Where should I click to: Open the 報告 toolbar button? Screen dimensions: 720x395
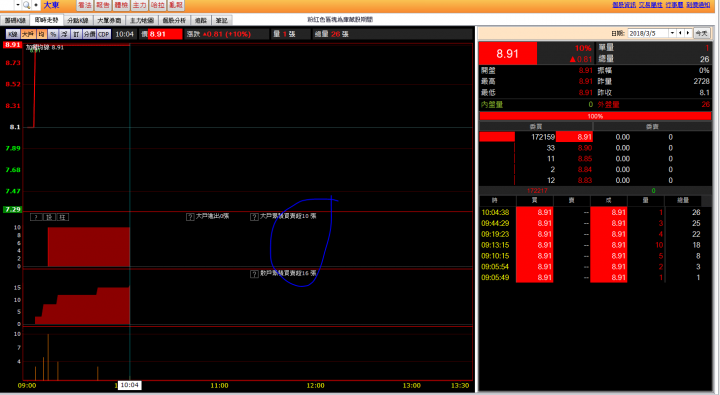pos(103,5)
